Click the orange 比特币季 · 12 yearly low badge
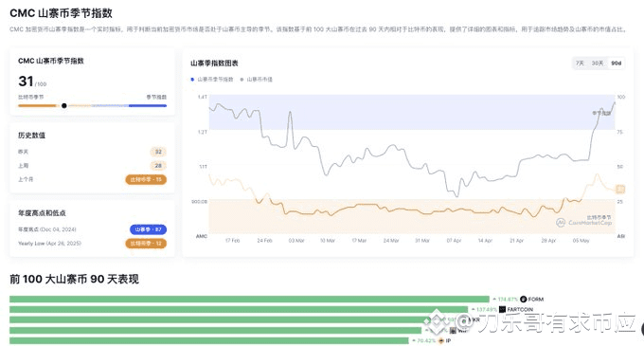Image resolution: width=644 pixels, height=346 pixels. pyautogui.click(x=146, y=244)
